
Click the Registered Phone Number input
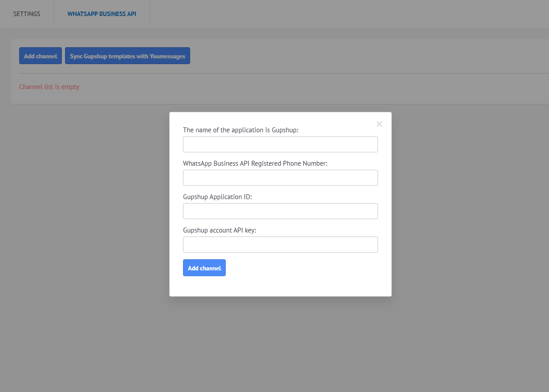(x=281, y=178)
